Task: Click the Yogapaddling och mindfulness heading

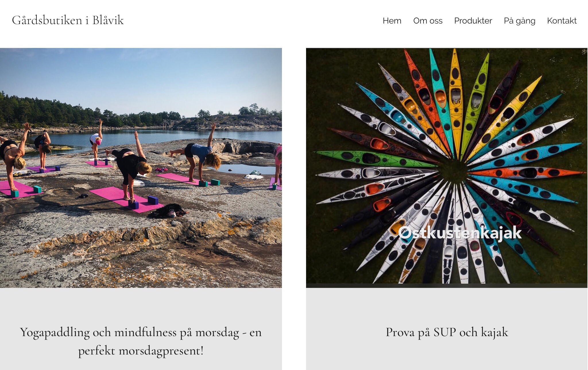Action: click(x=141, y=341)
